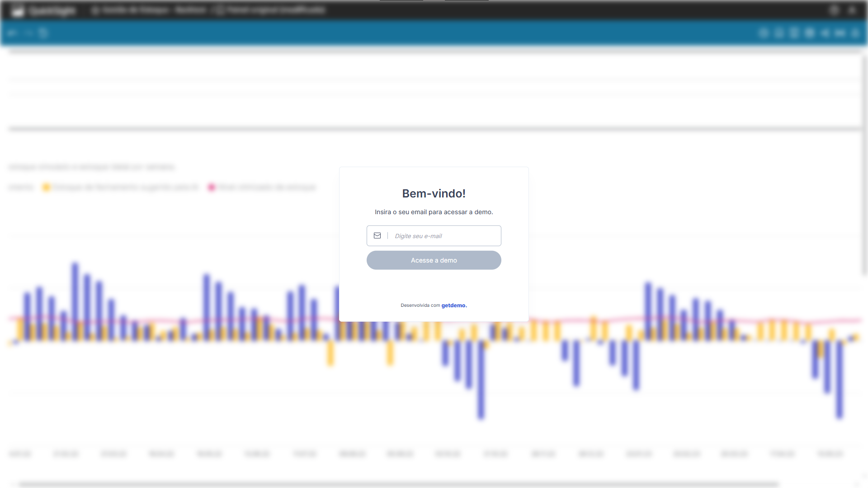Click the pink legend swatch above chart
The height and width of the screenshot is (488, 868).
[x=211, y=187]
